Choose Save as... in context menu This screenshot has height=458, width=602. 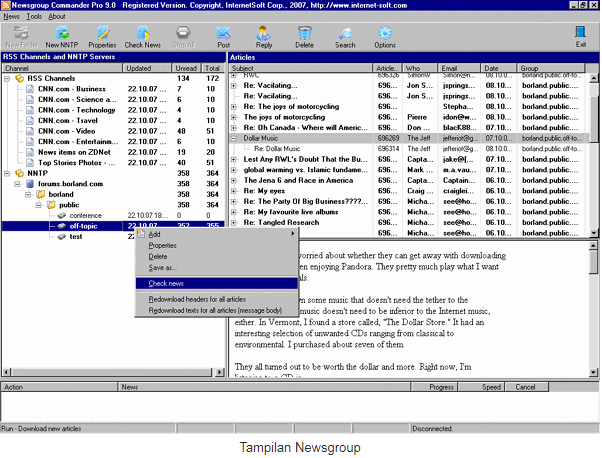coord(217,268)
